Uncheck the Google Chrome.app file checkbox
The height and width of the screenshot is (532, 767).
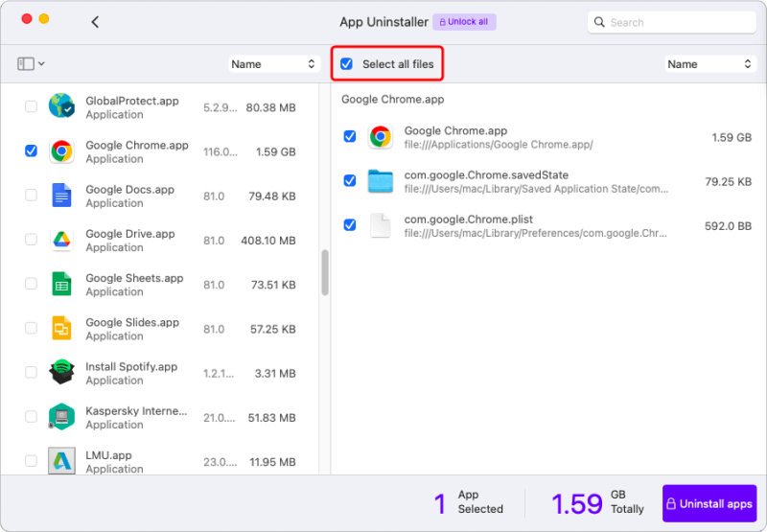click(x=350, y=136)
